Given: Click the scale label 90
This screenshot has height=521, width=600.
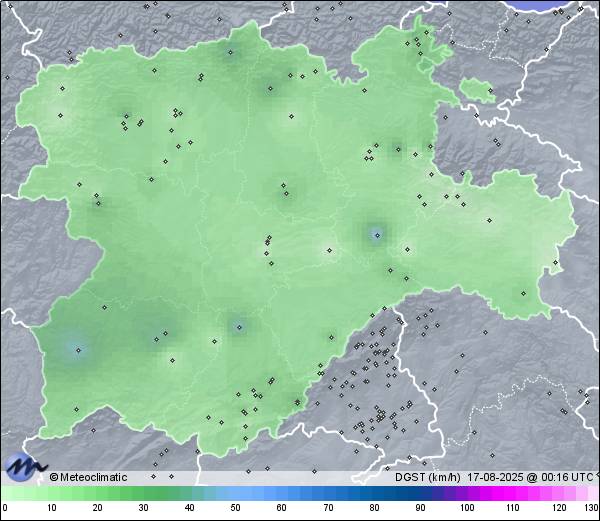Looking at the screenshot, I should tap(420, 508).
